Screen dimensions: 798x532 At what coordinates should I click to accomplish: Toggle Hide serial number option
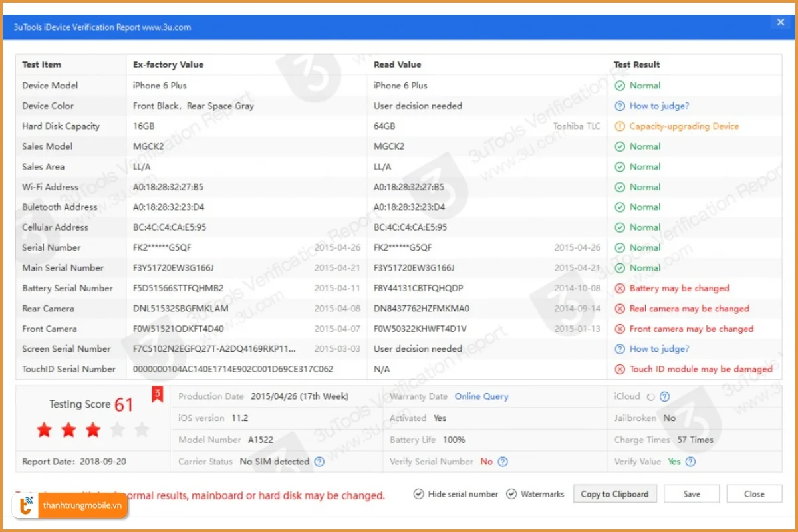coord(418,494)
